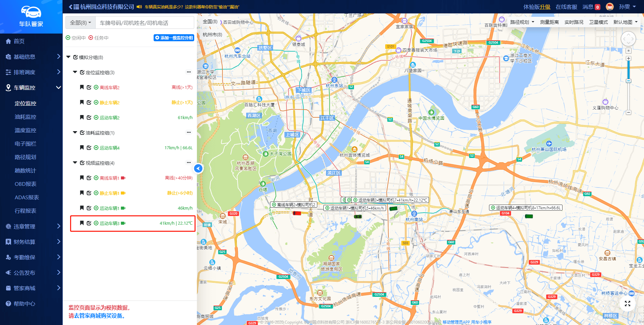This screenshot has width=644, height=325.
Task: Open the 消息 notifications badge
Action: coord(597,7)
